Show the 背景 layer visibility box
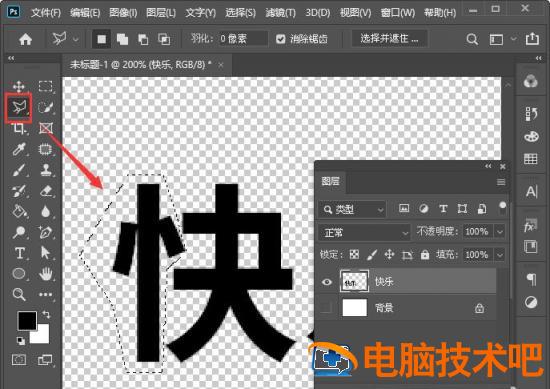This screenshot has width=550, height=389. [x=326, y=307]
